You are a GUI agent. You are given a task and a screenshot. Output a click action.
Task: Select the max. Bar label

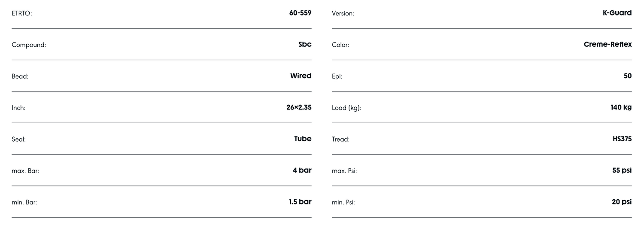coord(25,171)
